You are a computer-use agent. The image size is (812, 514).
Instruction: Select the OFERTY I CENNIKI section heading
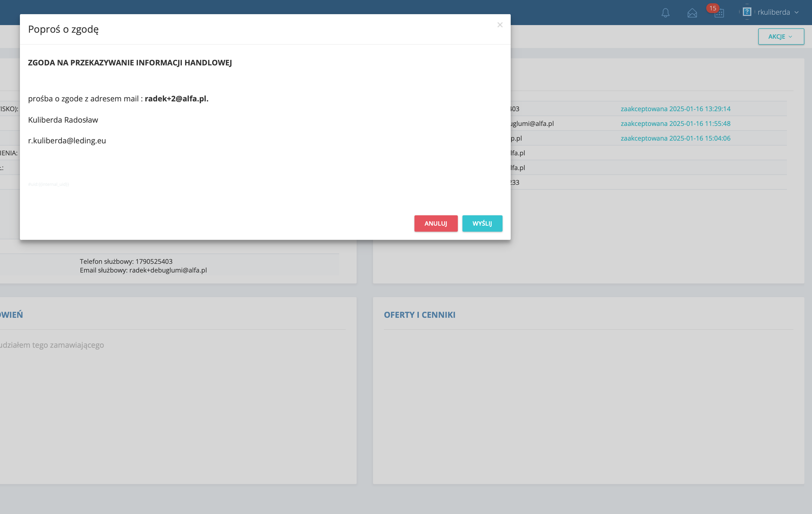tap(419, 315)
